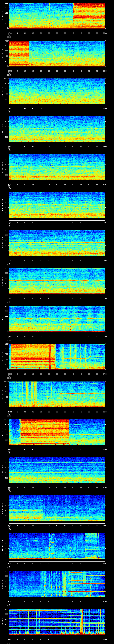Select the spectrogram panel starting at 4:37:00
The width and height of the screenshot is (114, 644).
[57, 394]
